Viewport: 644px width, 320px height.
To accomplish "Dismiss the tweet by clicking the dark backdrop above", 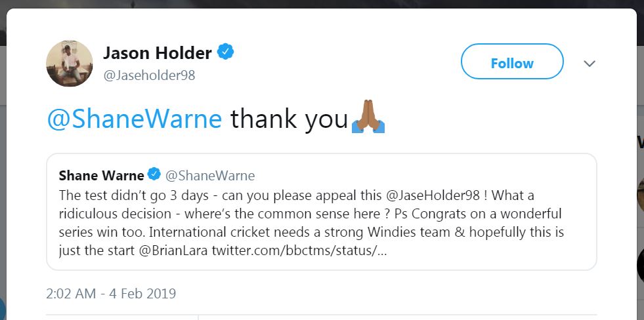I will (322, 4).
